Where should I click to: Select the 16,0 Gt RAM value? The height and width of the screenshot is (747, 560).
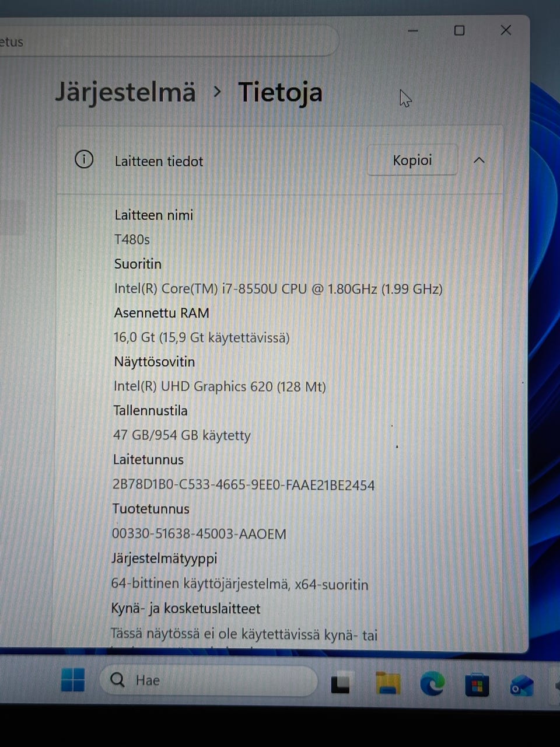coord(201,337)
